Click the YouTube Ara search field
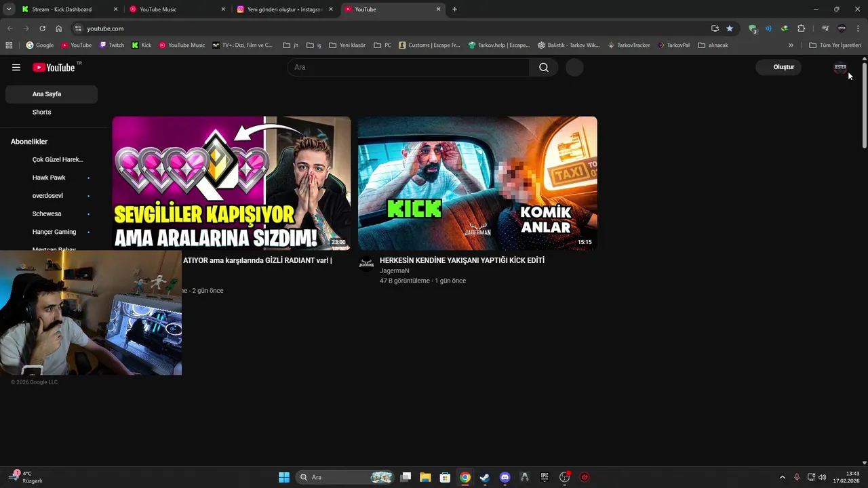 (x=409, y=67)
